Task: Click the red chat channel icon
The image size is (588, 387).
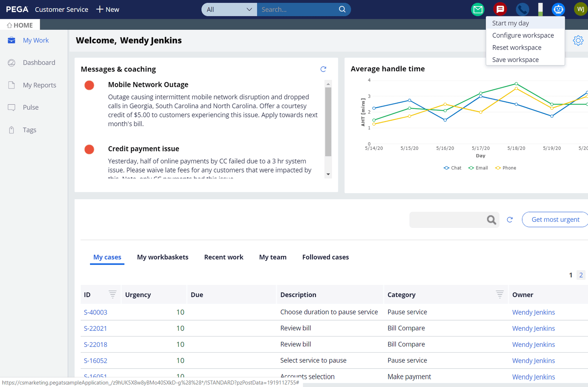Action: 500,9
